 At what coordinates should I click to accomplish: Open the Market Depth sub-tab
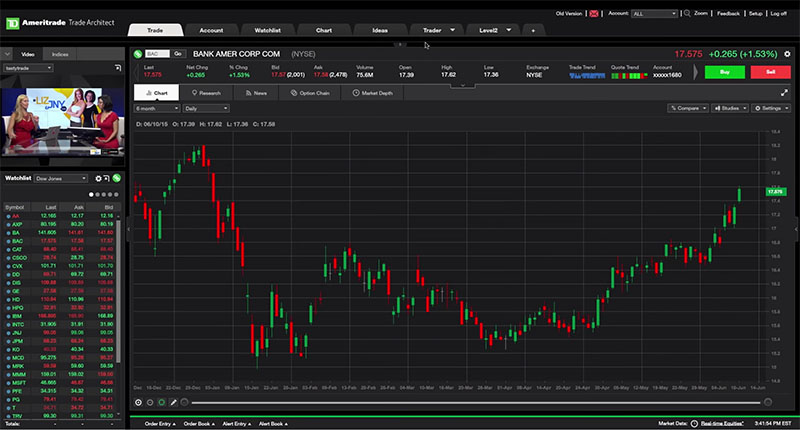373,93
